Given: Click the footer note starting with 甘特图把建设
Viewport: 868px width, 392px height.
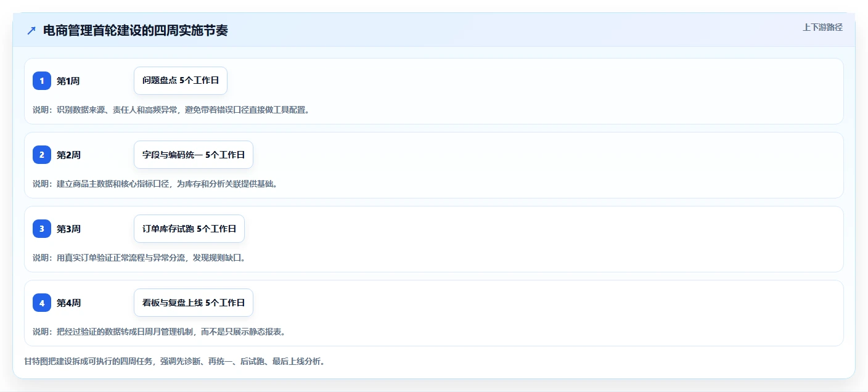Looking at the screenshot, I should click(x=174, y=361).
